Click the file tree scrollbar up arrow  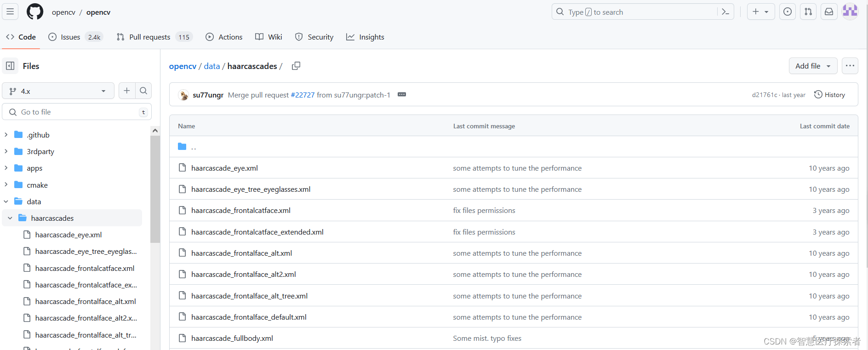pyautogui.click(x=155, y=131)
